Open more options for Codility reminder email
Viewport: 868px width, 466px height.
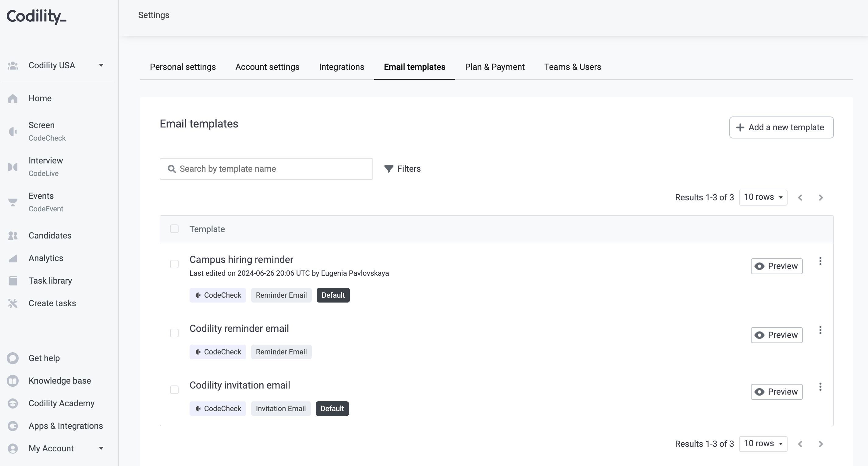click(820, 330)
